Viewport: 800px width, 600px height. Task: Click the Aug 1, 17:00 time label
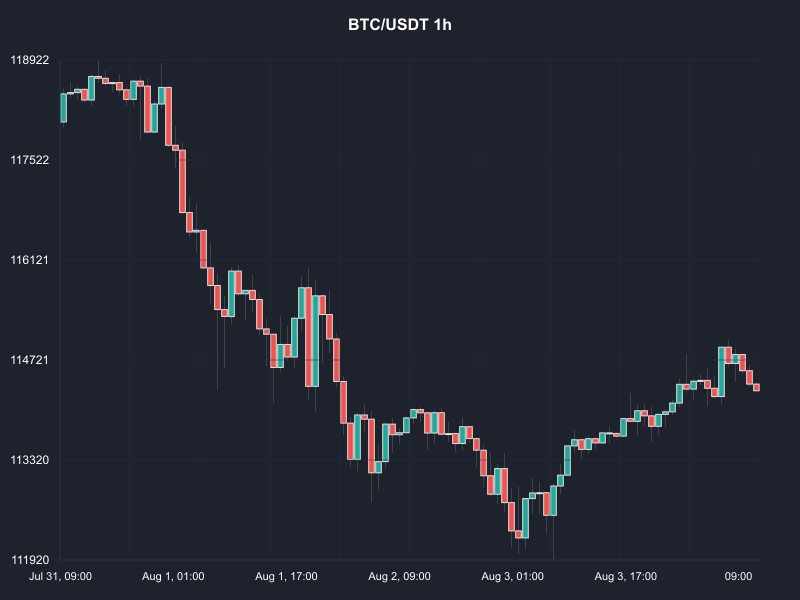point(286,577)
